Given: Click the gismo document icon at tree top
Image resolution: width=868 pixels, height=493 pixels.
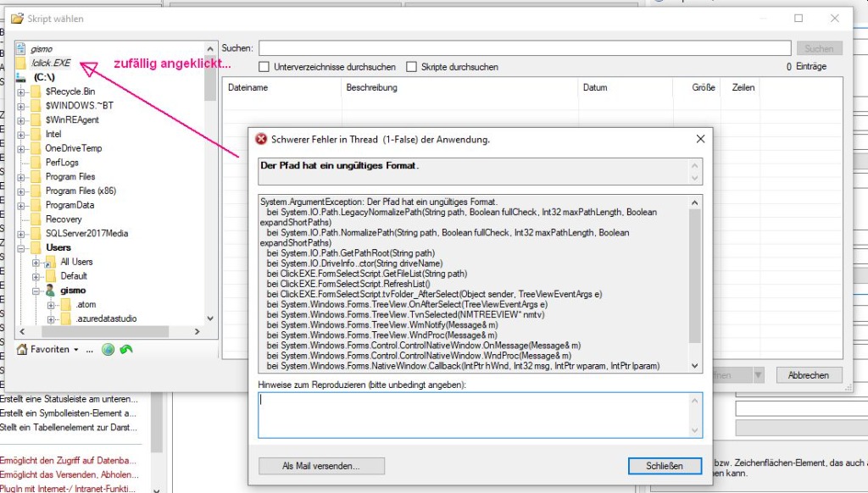Looking at the screenshot, I should (x=21, y=49).
